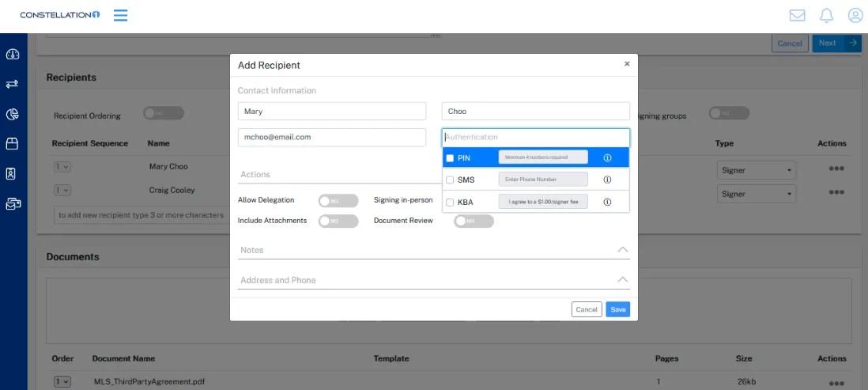The image size is (868, 390).
Task: Expand the Address and Phone section
Action: click(434, 280)
